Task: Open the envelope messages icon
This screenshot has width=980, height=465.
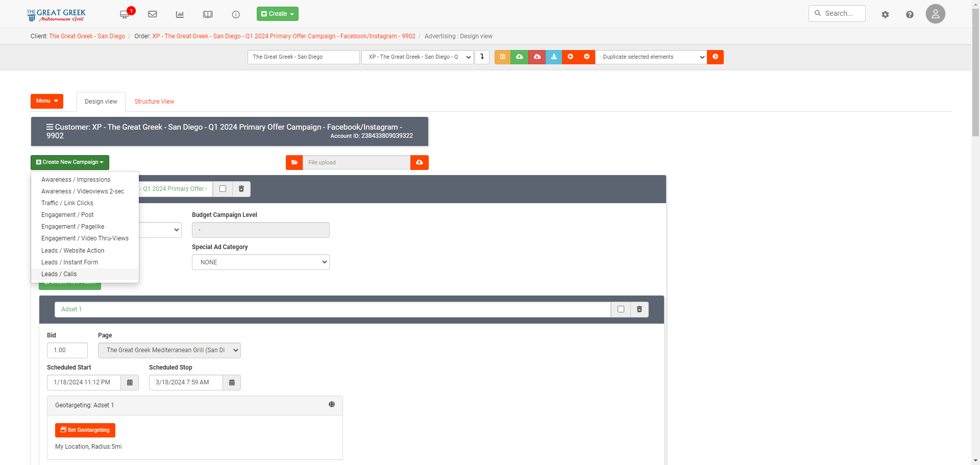Action: click(x=152, y=14)
